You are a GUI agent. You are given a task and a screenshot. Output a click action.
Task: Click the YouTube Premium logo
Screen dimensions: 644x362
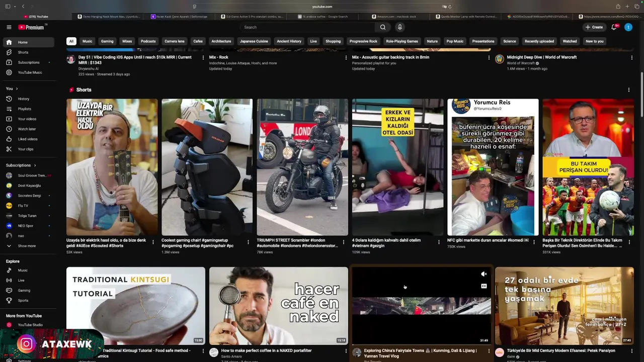(31, 27)
